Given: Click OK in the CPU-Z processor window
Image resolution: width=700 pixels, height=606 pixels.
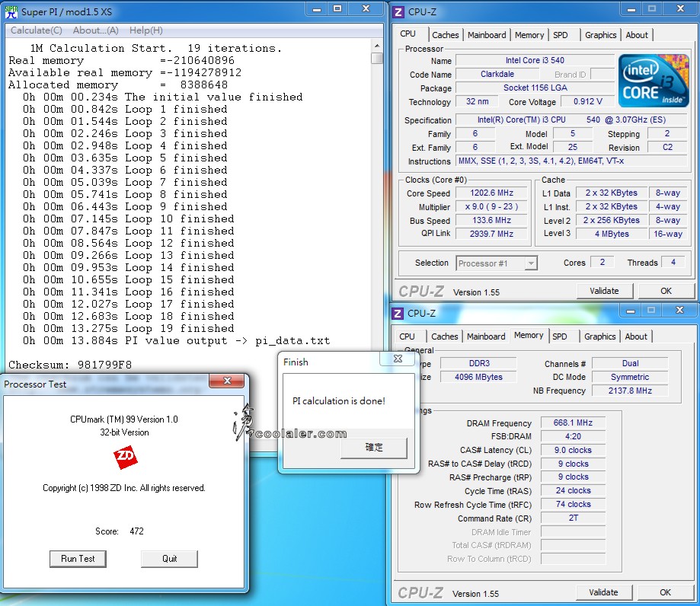Looking at the screenshot, I should pyautogui.click(x=666, y=291).
